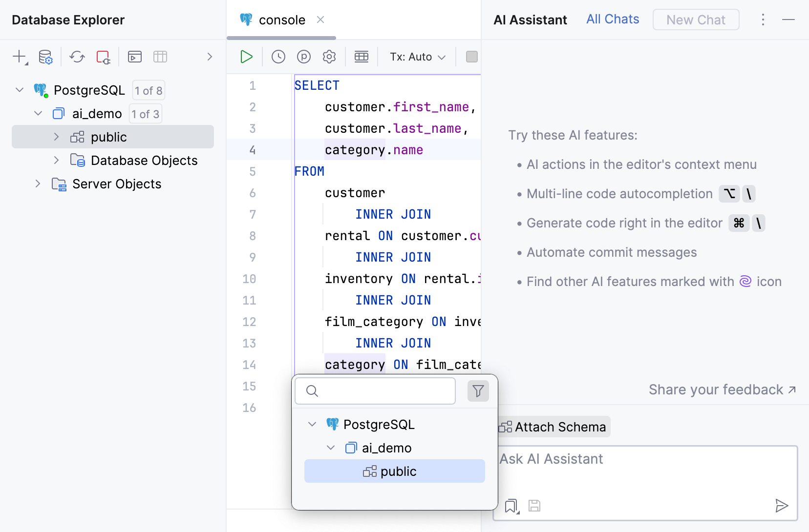Expand the Server Objects node
This screenshot has width=809, height=532.
click(x=38, y=184)
